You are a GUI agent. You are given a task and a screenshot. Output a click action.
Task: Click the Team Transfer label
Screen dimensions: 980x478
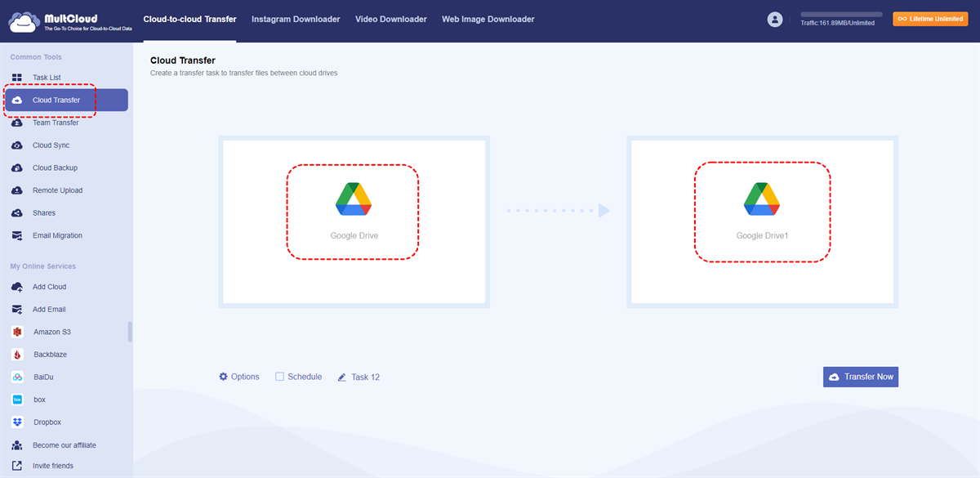pyautogui.click(x=56, y=123)
